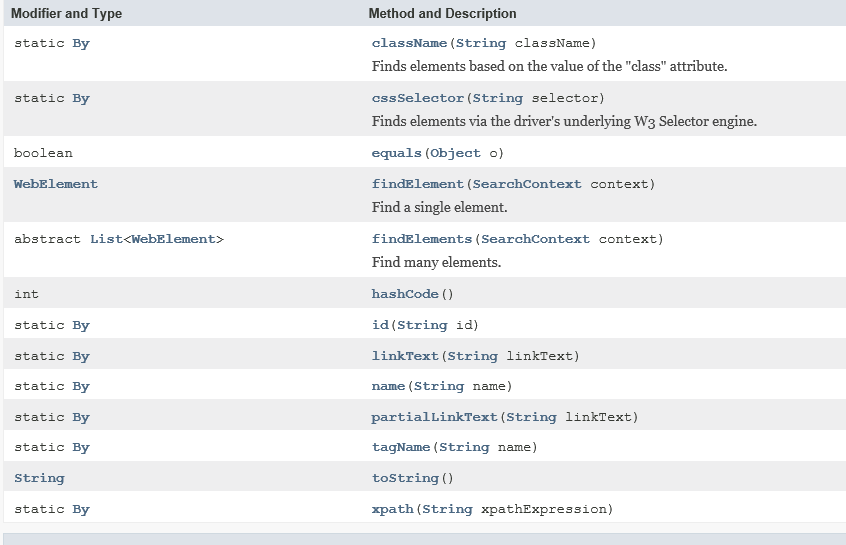Click the equals method link
The height and width of the screenshot is (545, 846).
click(x=397, y=153)
